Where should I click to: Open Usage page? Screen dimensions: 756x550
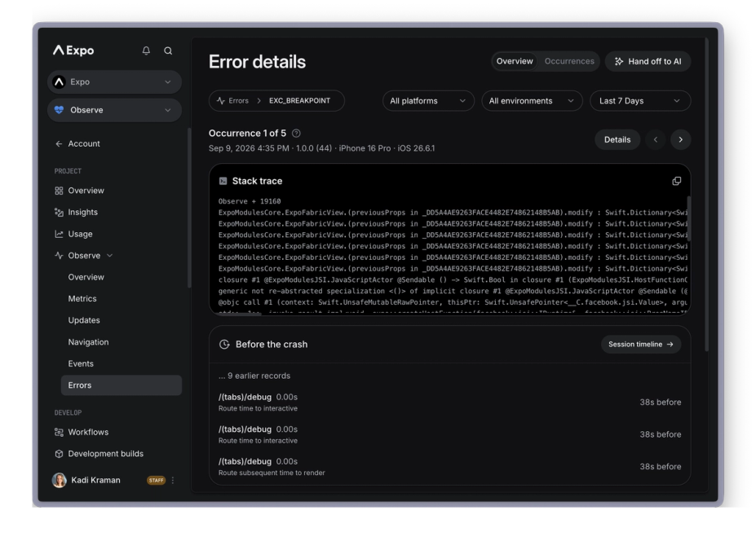[x=80, y=234]
